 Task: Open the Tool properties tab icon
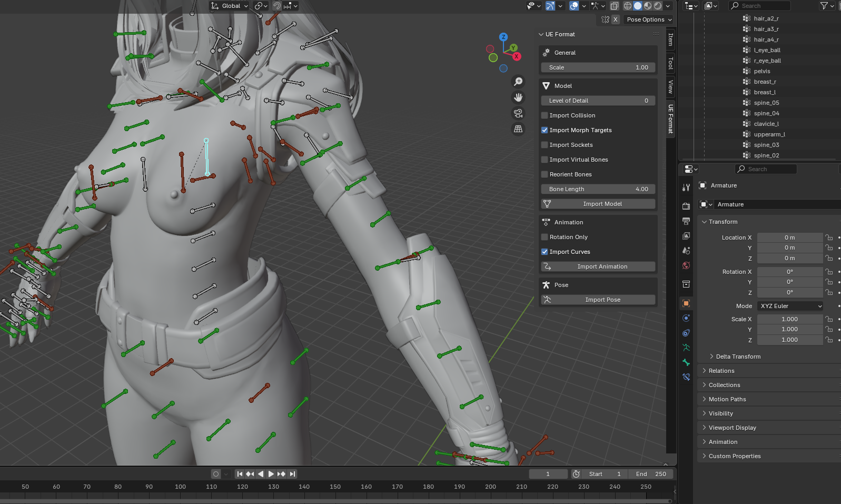(686, 187)
